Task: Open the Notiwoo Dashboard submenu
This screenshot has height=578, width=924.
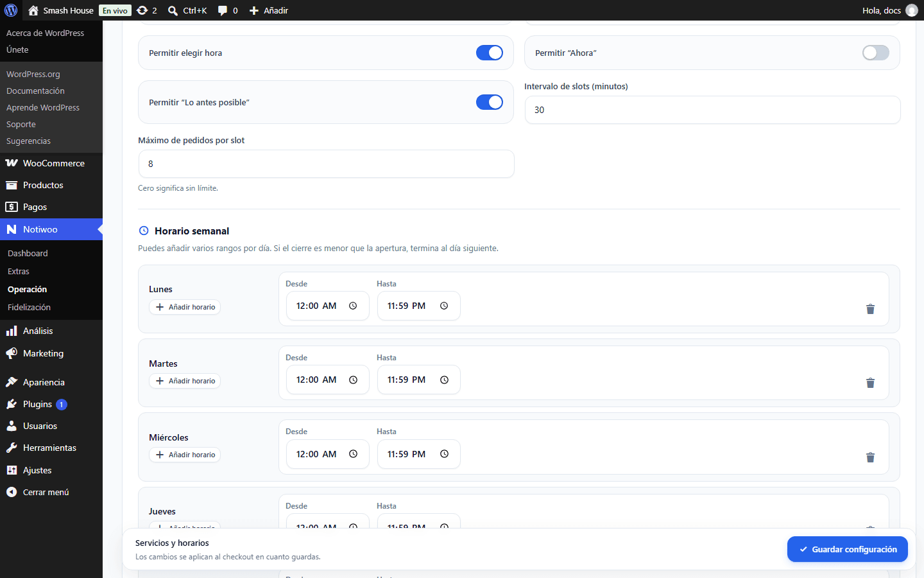Action: [28, 253]
